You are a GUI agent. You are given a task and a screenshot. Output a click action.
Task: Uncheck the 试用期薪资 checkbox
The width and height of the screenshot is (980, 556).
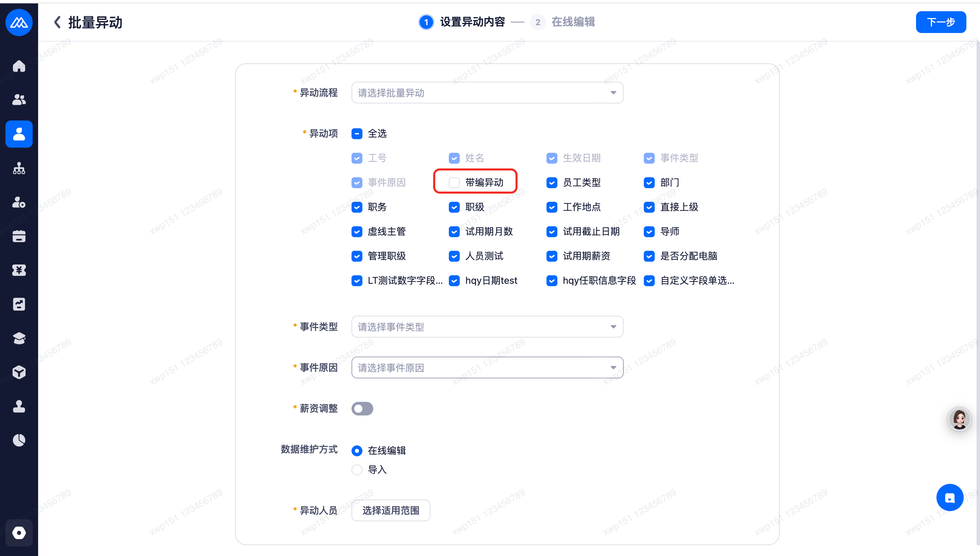[552, 256]
